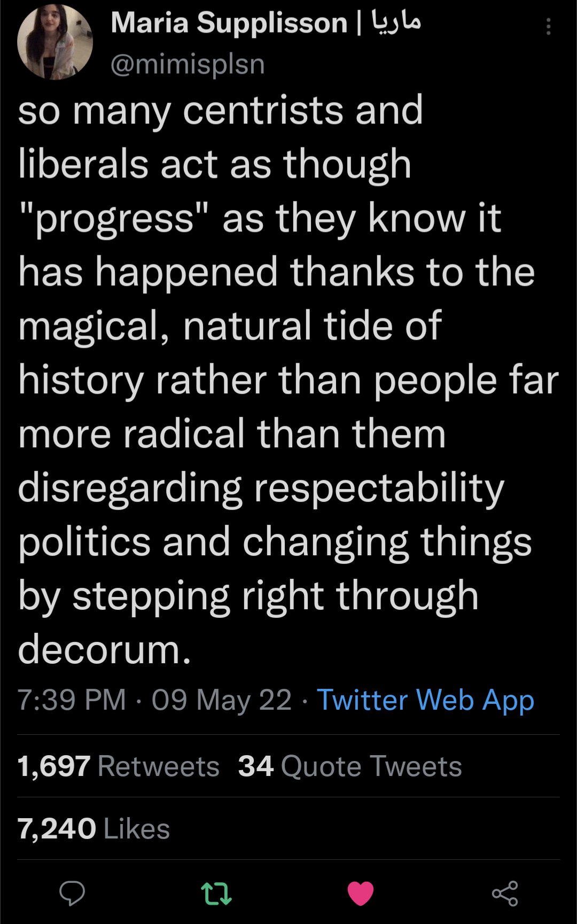The height and width of the screenshot is (924, 577).
Task: Click the display name Maria Supplisson
Action: click(229, 24)
